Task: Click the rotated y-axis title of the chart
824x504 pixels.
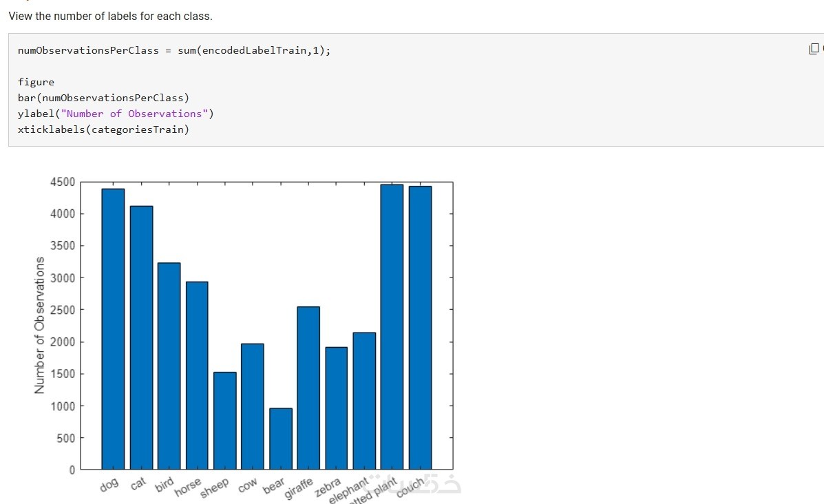Action: pyautogui.click(x=40, y=326)
